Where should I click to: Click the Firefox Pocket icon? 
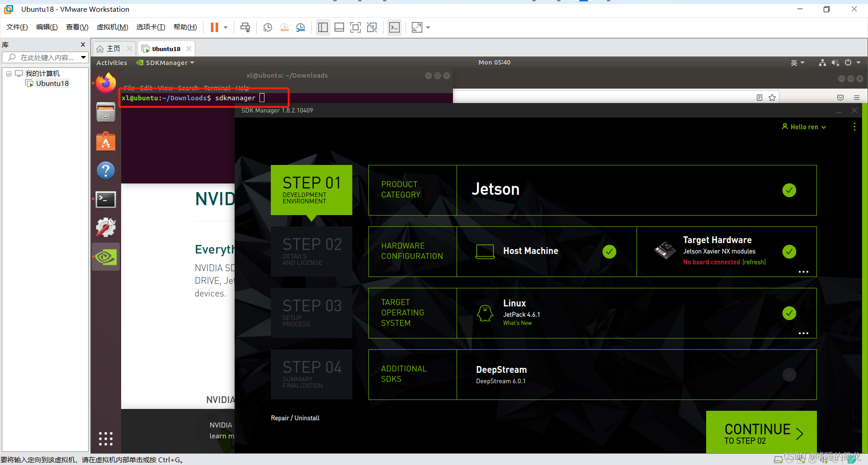coord(840,98)
